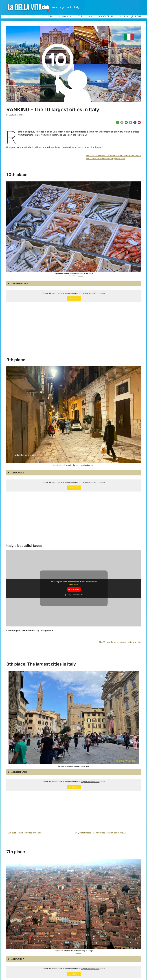The width and height of the screenshot is (147, 980).
Task: Open City quiz Milan, Florence or Venice link
Action: 25,833
